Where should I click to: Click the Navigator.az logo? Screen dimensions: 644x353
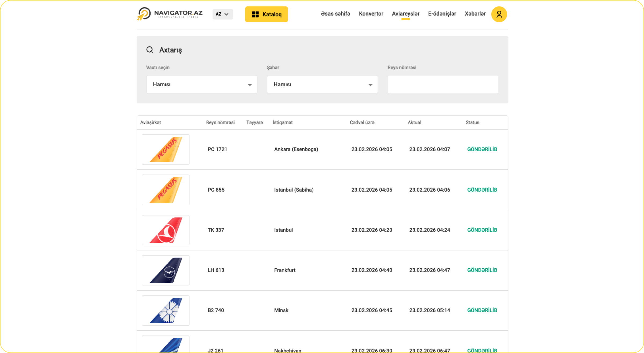(x=170, y=14)
